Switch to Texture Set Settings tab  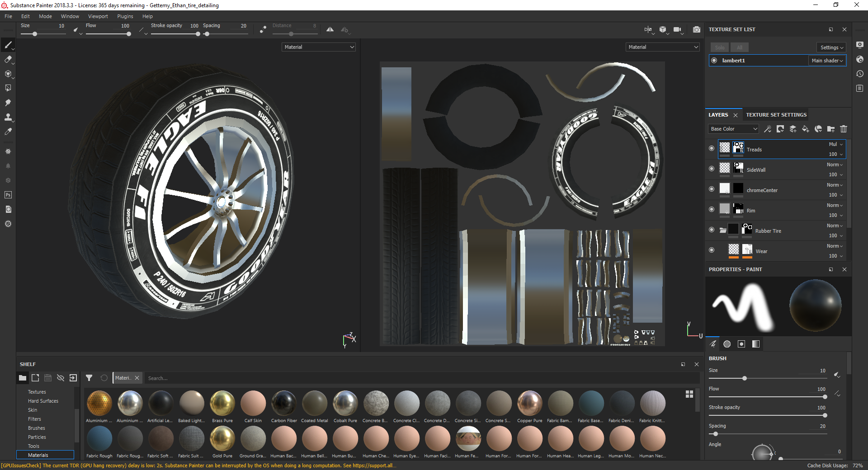776,115
